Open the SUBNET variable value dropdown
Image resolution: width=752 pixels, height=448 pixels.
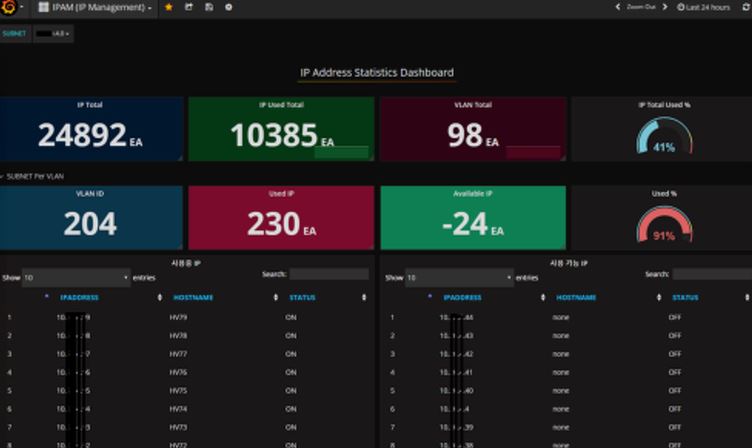[x=53, y=34]
